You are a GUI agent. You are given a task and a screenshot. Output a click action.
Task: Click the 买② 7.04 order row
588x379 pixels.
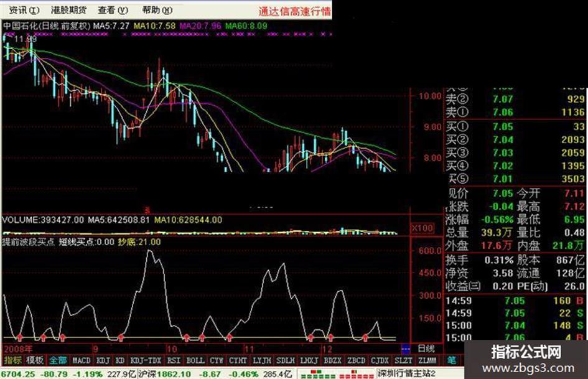click(515, 140)
